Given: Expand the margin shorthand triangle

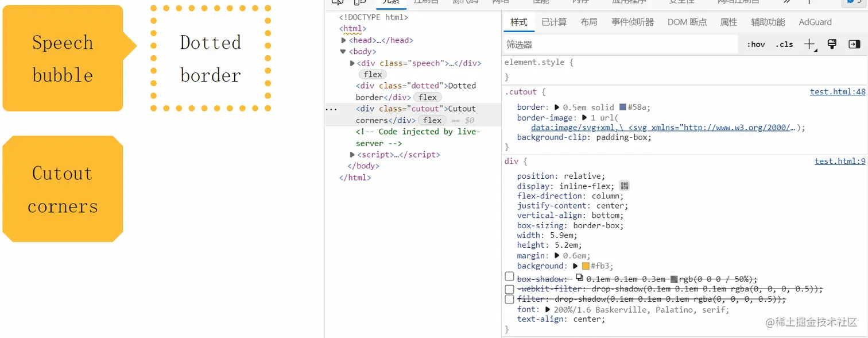Looking at the screenshot, I should pyautogui.click(x=556, y=255).
